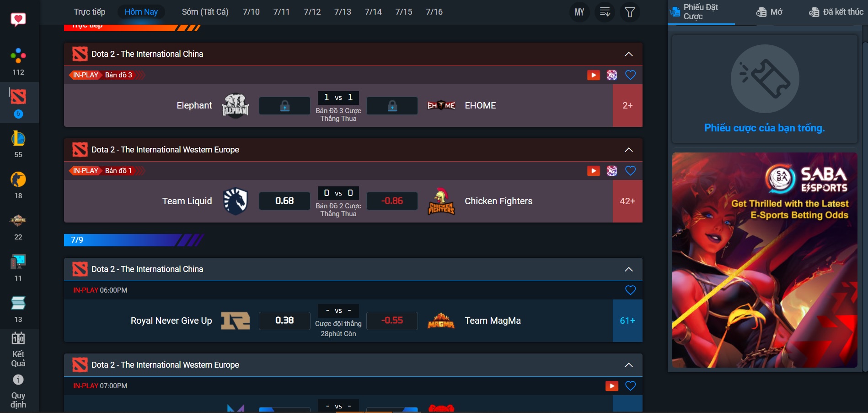Open the sort list icon

click(x=605, y=12)
